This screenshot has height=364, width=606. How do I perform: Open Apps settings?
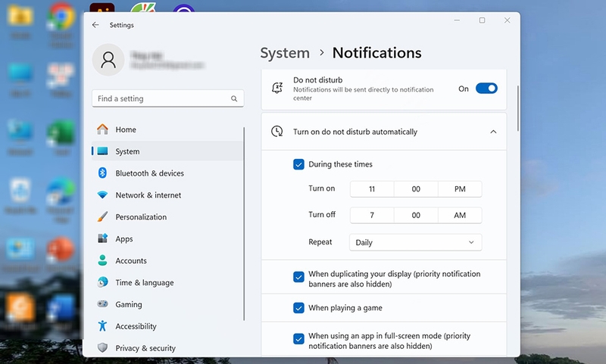click(x=167, y=238)
